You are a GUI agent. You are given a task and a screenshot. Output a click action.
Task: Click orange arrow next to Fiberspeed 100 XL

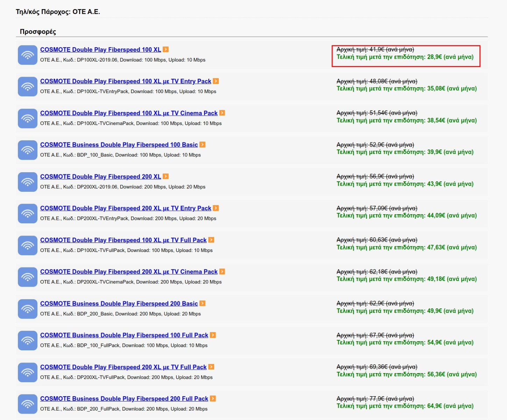pos(166,49)
